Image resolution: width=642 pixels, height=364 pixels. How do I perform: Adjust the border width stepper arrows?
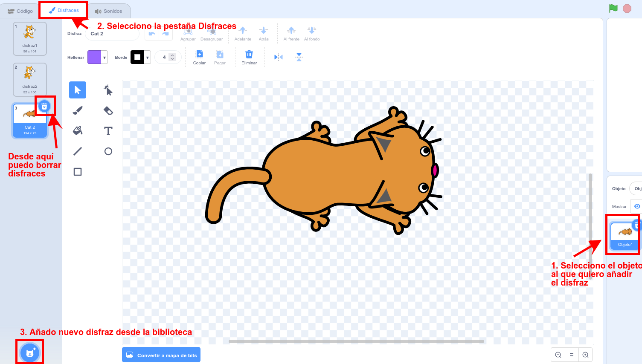172,57
